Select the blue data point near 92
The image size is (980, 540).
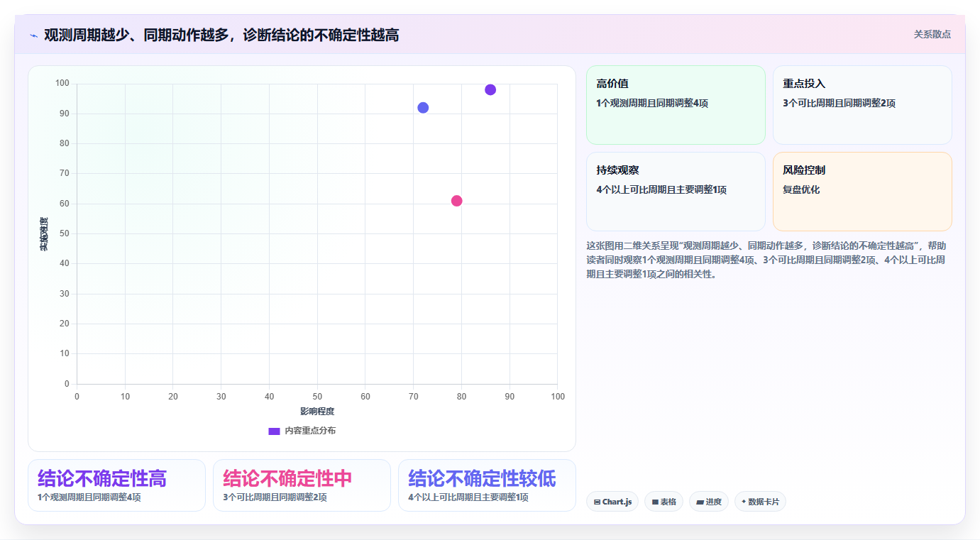[423, 108]
